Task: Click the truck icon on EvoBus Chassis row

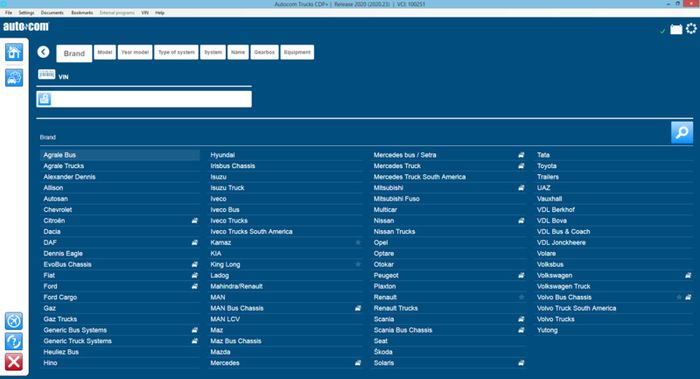Action: pos(195,264)
